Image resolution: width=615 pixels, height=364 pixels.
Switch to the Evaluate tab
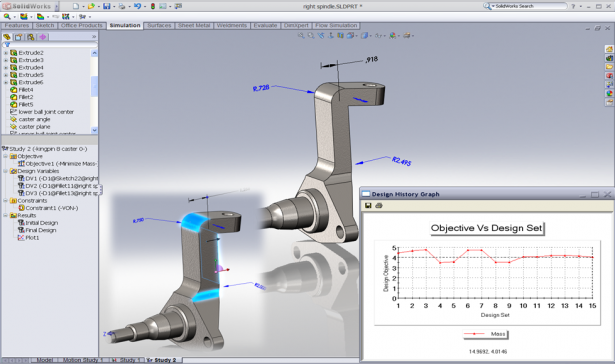pyautogui.click(x=266, y=25)
